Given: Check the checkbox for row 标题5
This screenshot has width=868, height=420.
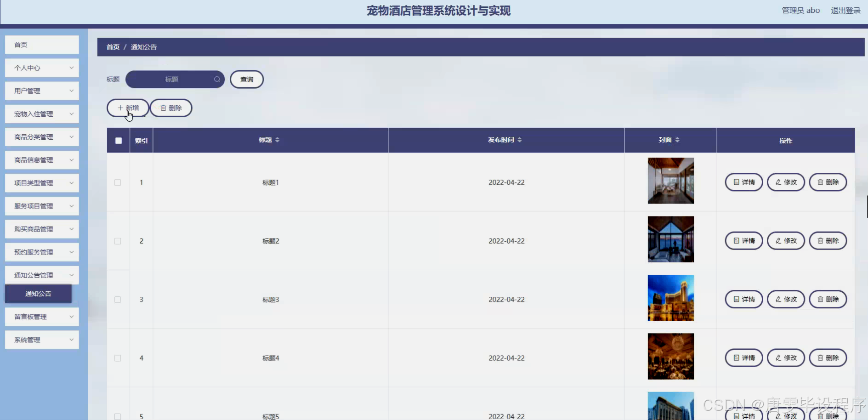Looking at the screenshot, I should (x=118, y=416).
